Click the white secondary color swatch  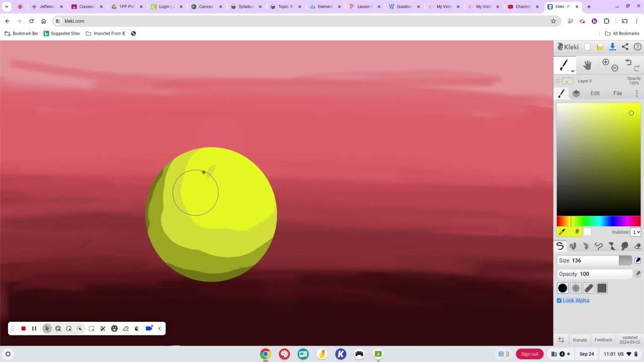tap(587, 232)
